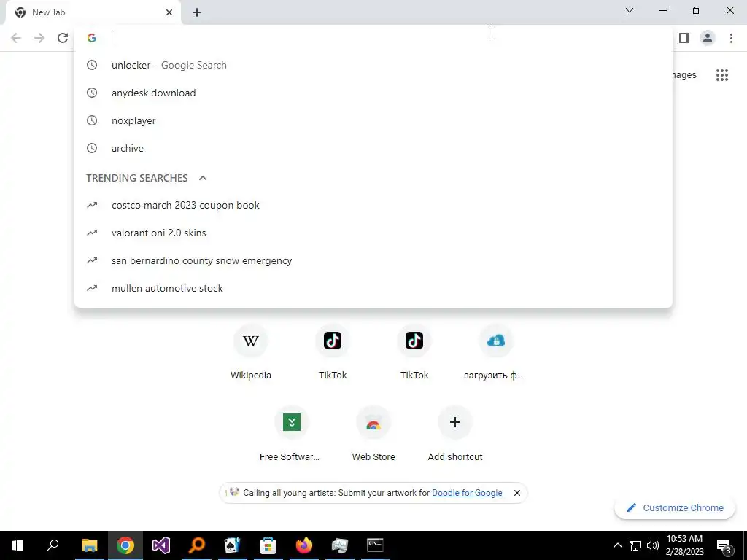747x560 pixels.
Task: Open Microsoft Store from the taskbar
Action: coord(268,545)
